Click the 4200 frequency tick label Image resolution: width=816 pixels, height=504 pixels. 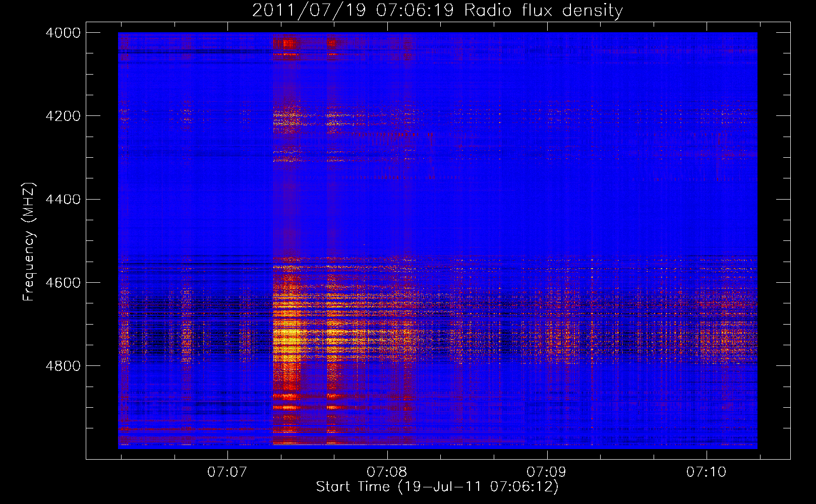tap(63, 116)
